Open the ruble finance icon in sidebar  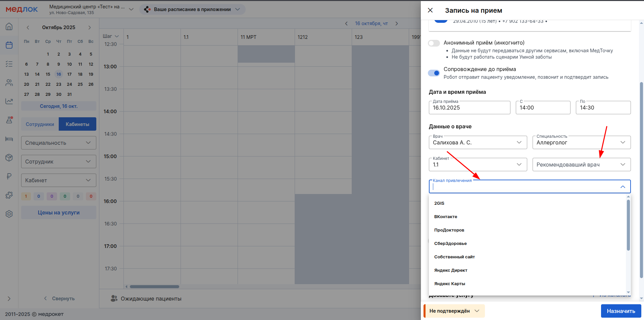[9, 176]
